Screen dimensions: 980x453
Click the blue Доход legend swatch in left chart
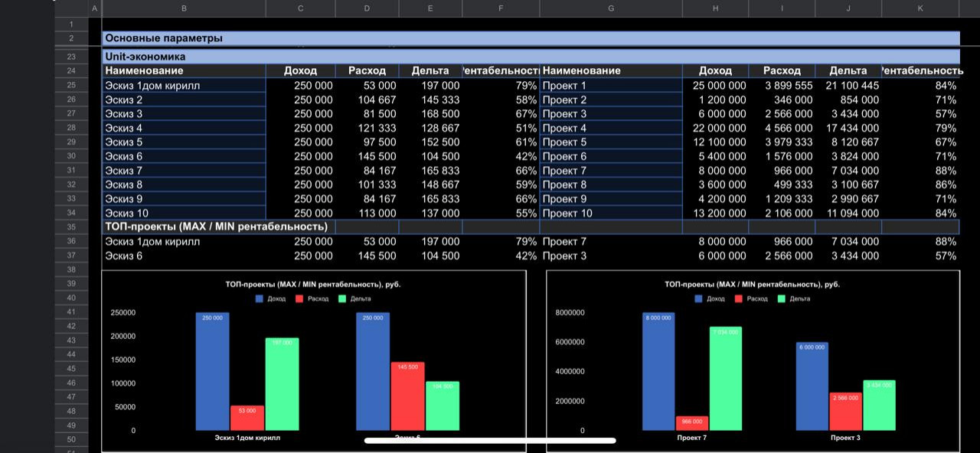[260, 299]
